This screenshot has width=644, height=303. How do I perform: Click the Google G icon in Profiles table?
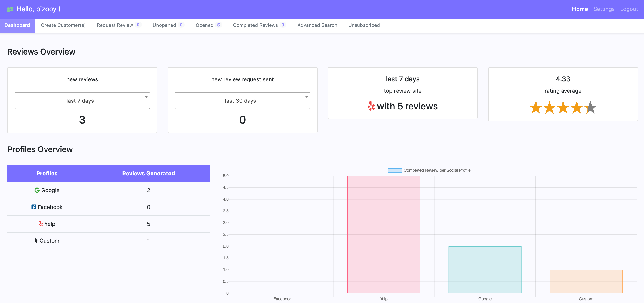point(37,190)
